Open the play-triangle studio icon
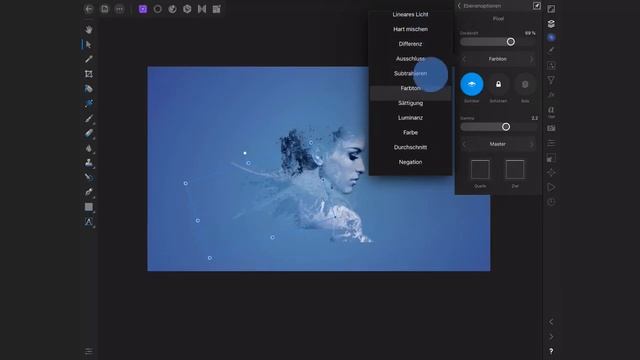640x360 pixels. (551, 187)
